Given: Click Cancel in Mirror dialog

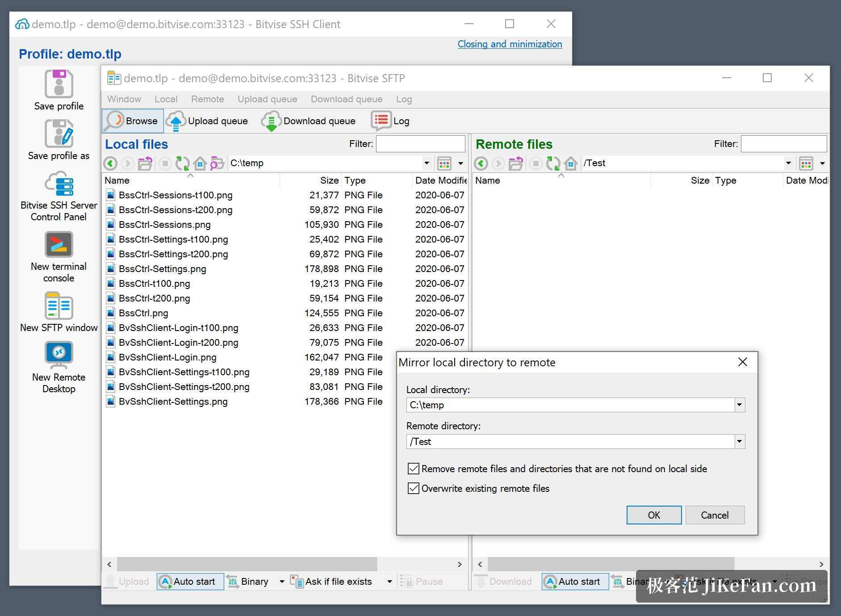Looking at the screenshot, I should point(715,515).
